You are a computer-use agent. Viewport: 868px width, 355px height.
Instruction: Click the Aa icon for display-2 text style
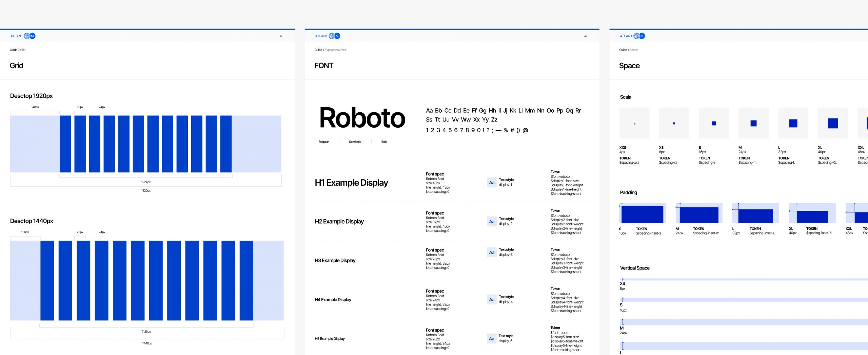point(492,222)
